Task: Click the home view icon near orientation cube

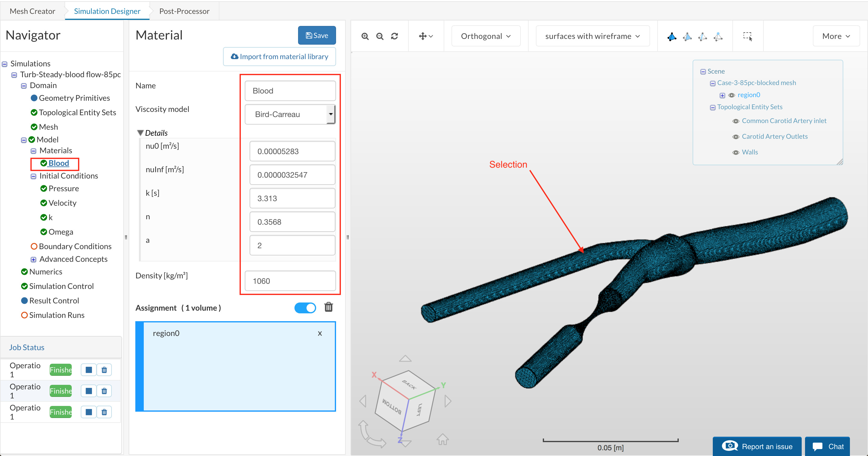Action: tap(442, 439)
